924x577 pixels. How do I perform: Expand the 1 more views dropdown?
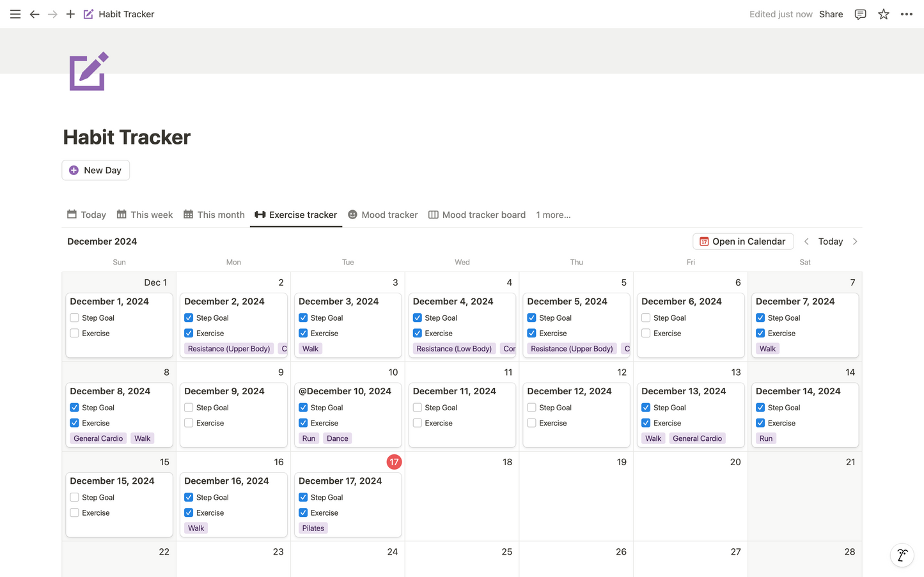click(x=553, y=215)
